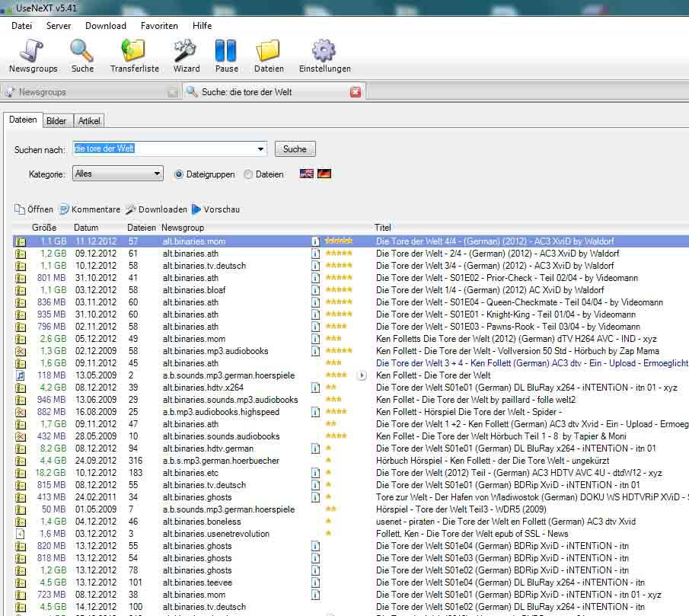The height and width of the screenshot is (616, 689).
Task: Click the German flag language filter
Action: [324, 174]
